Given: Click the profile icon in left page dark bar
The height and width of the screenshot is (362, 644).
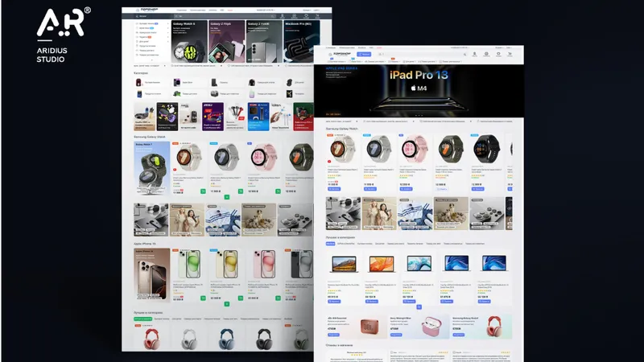Looking at the screenshot, I should pos(283,16).
